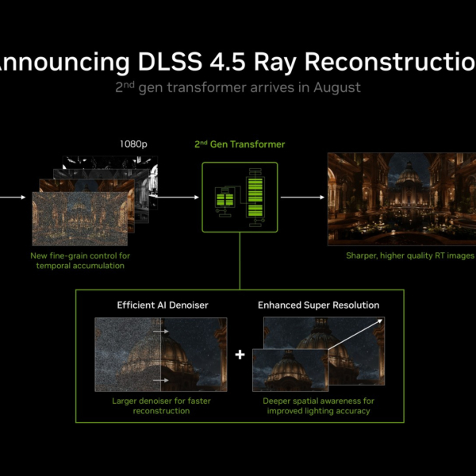The width and height of the screenshot is (476, 476).
Task: Select the small low-resolution dome image
Action: pyautogui.click(x=290, y=370)
